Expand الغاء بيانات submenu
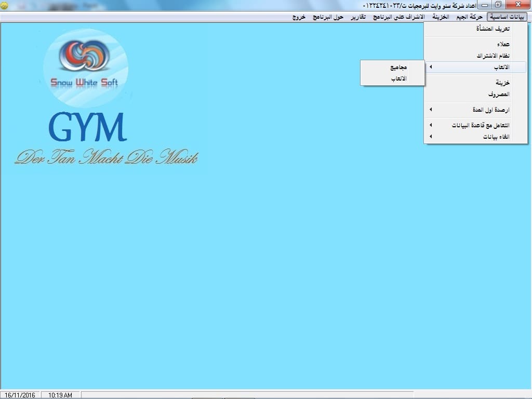 click(x=476, y=137)
